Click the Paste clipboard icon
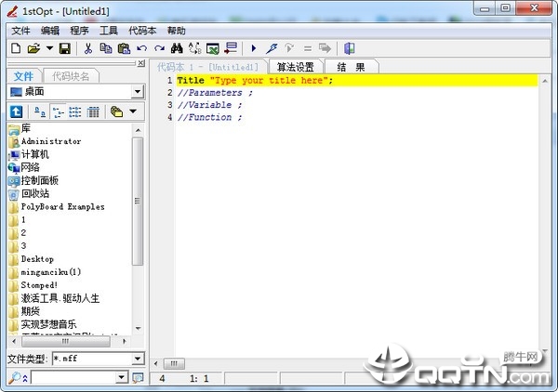 pos(124,48)
